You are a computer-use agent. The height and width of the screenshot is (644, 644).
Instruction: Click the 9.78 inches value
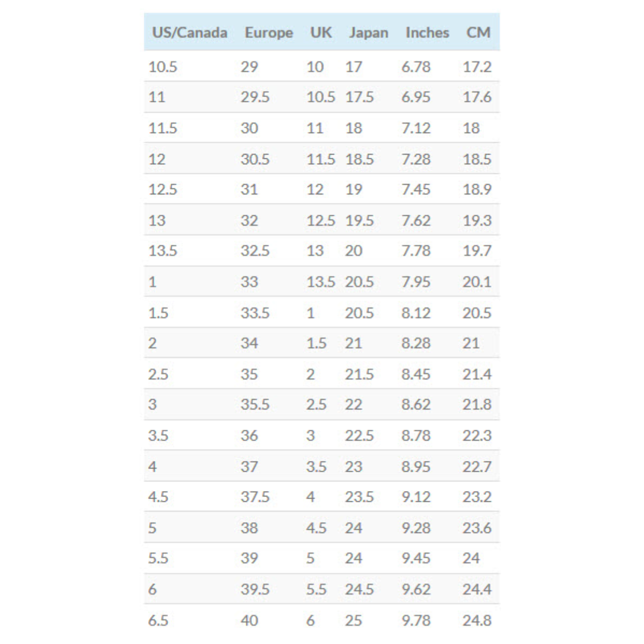[x=416, y=620]
